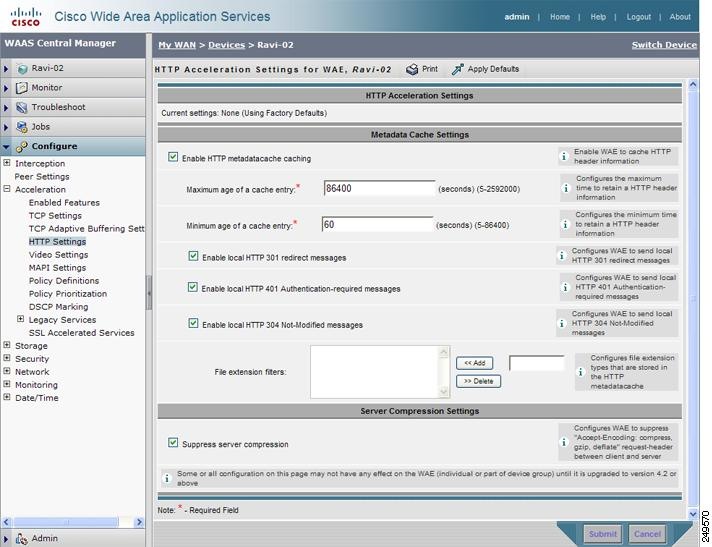712x547 pixels.
Task: Open SSL Accelerated Services page
Action: coord(82,333)
